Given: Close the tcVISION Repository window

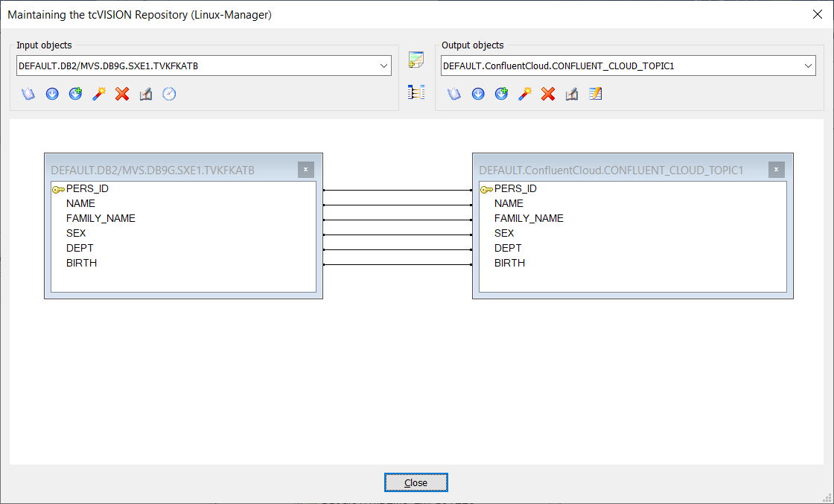Looking at the screenshot, I should point(818,14).
